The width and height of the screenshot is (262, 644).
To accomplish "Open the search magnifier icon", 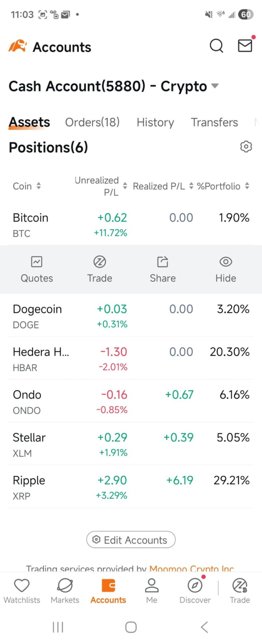I will pos(216,46).
